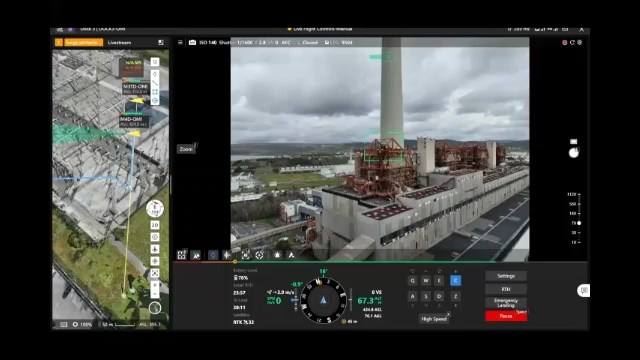Zoom out on the map
This screenshot has width=640, height=360.
click(x=155, y=293)
